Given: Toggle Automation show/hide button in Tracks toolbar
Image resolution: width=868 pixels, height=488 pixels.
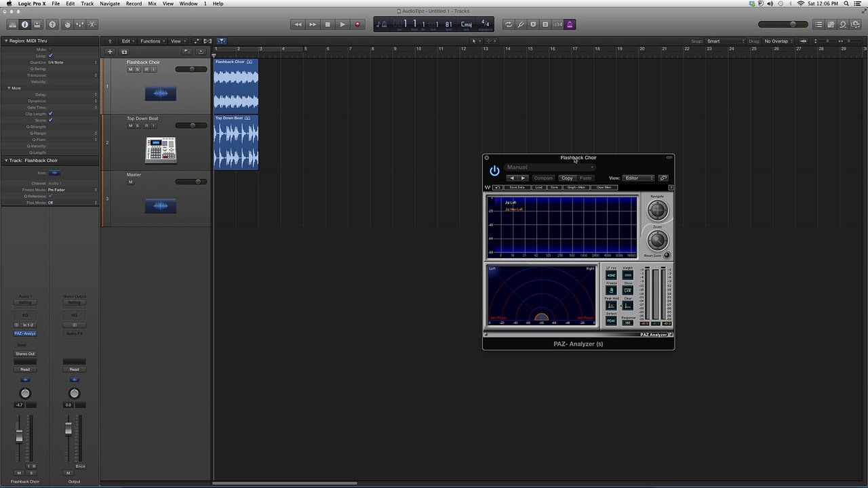Looking at the screenshot, I should point(197,41).
